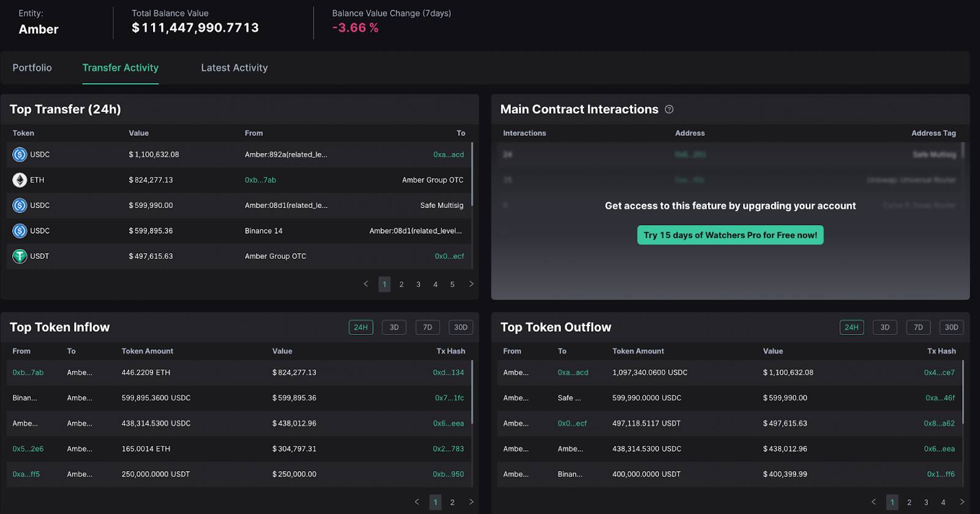Open 0x5...2e6 sender in Top Token Inflow
This screenshot has height=514, width=980.
point(28,449)
